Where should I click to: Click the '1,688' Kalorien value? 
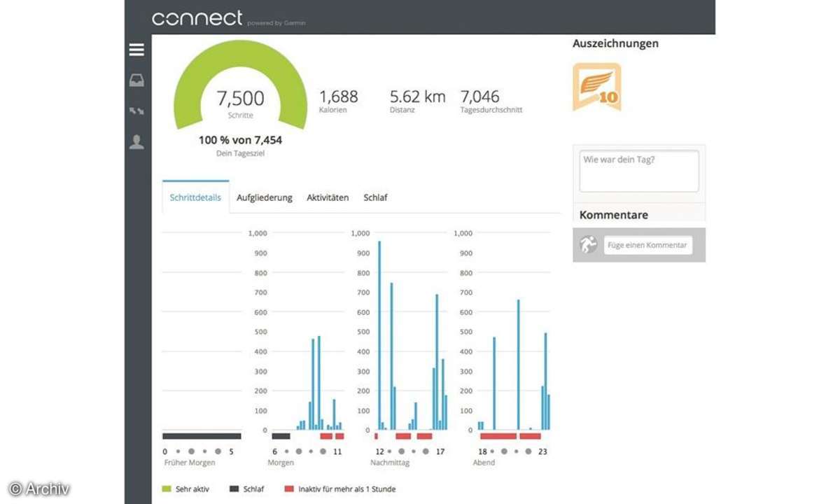339,96
